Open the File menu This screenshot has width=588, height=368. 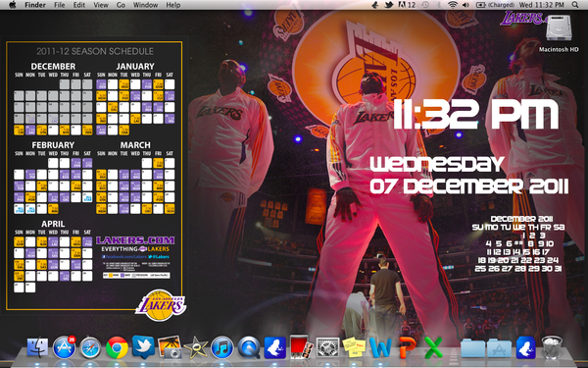coord(59,5)
